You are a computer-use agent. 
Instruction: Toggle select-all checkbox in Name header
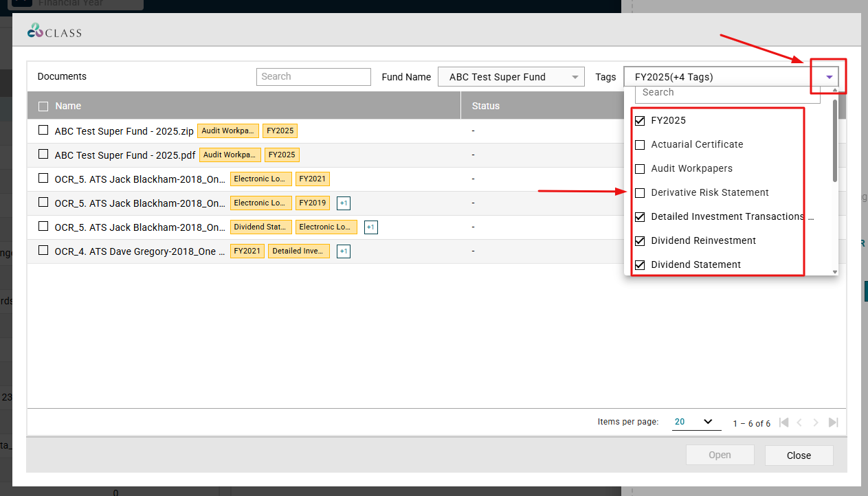pos(43,106)
